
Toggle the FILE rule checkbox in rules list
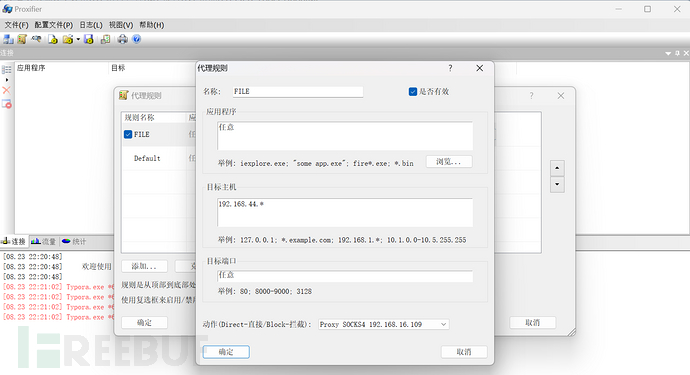tap(128, 134)
